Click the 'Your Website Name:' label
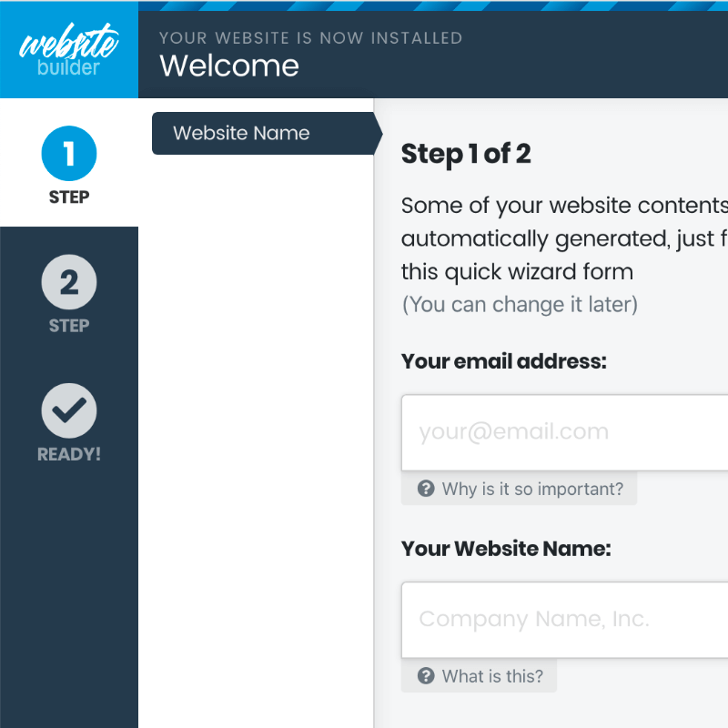 (506, 549)
